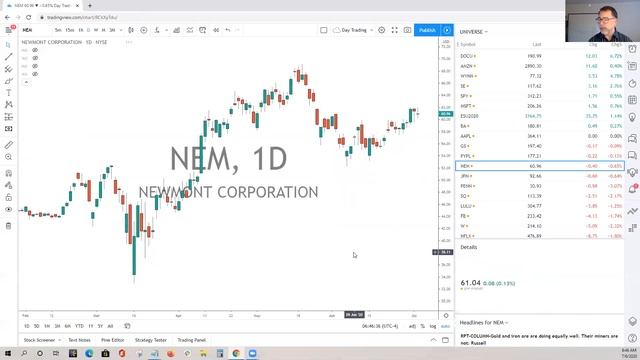Select DOCU row in the watchlist
This screenshot has width=640, height=360.
[540, 56]
